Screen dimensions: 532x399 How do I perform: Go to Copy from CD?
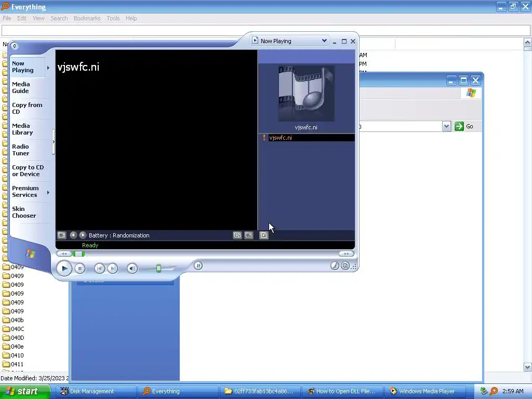tap(27, 108)
